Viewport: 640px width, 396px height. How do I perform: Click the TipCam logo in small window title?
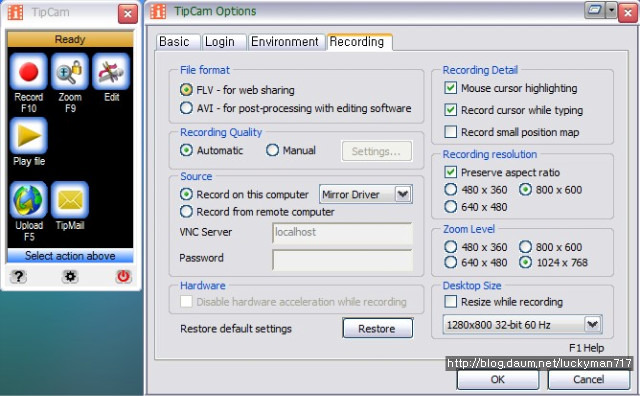[x=16, y=12]
